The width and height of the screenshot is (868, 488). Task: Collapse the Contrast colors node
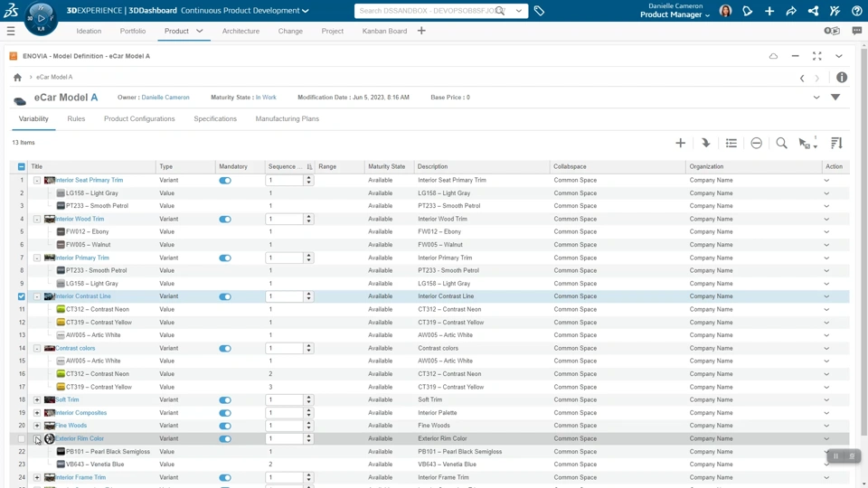37,349
